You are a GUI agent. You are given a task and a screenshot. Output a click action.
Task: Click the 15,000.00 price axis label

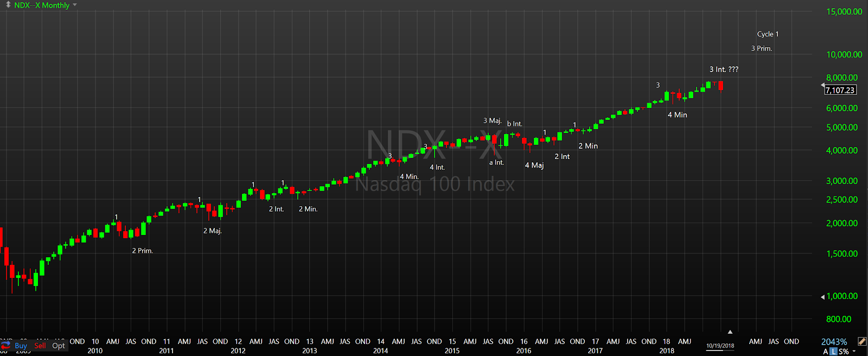[844, 11]
